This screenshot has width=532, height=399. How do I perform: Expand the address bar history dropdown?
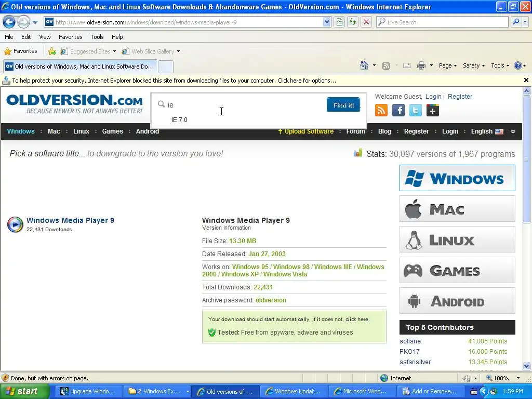tap(327, 22)
